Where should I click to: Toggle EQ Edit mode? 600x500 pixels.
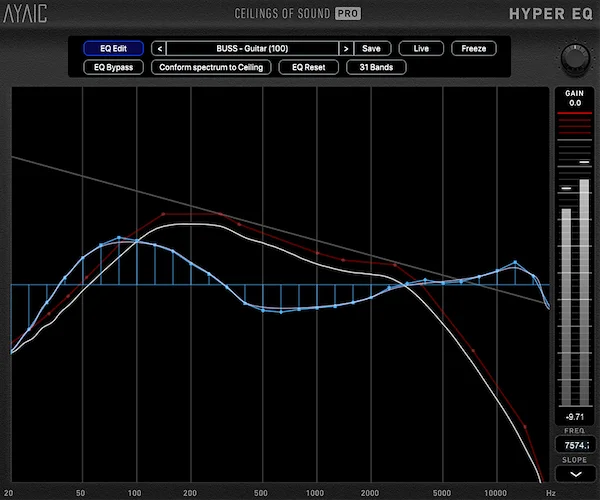point(114,48)
